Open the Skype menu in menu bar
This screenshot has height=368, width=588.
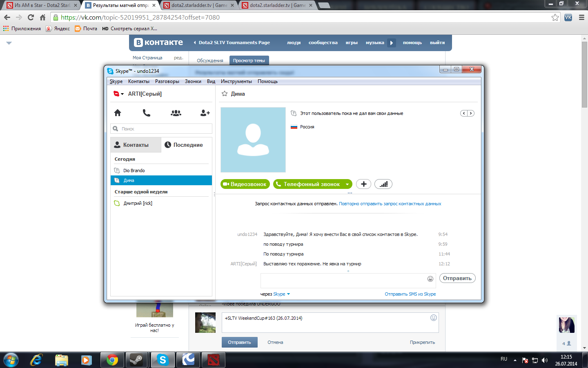pos(116,81)
